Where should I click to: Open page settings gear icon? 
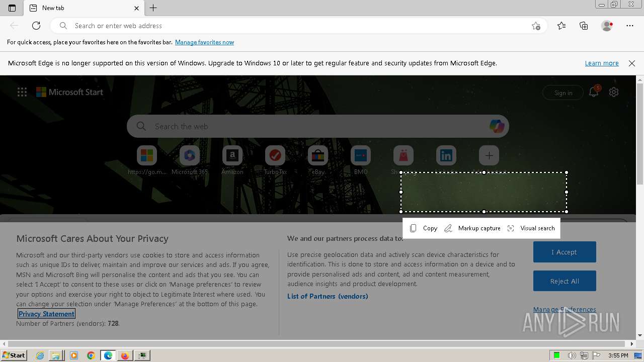614,92
